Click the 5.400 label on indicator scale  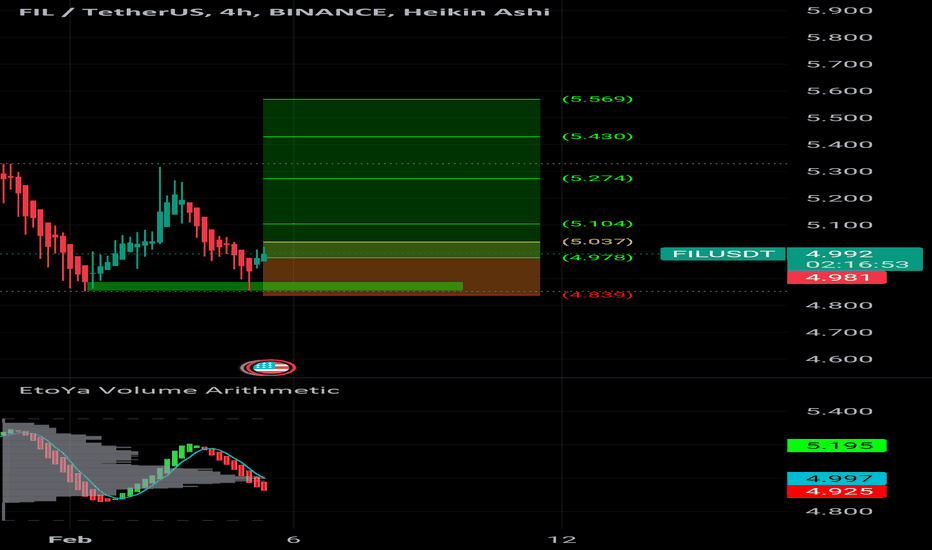[x=839, y=411]
